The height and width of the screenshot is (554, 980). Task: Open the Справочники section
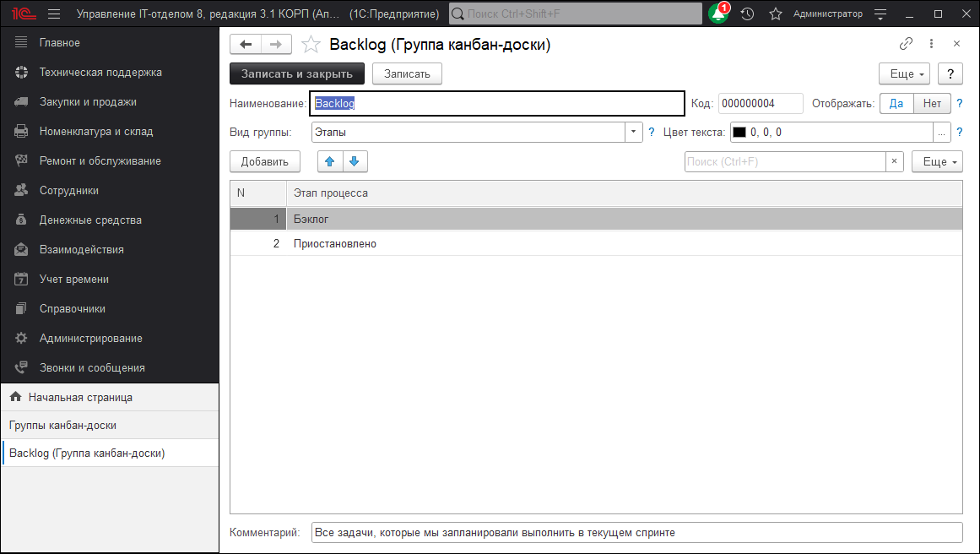(x=72, y=309)
